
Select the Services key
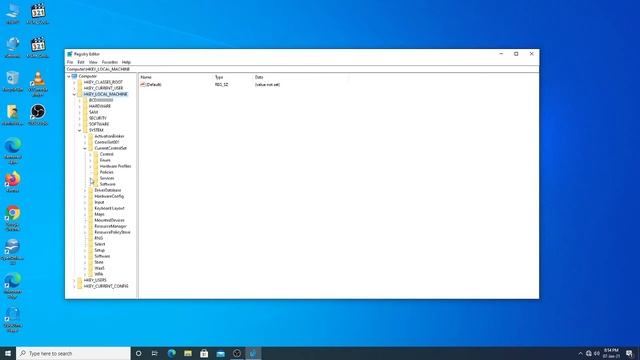(x=107, y=178)
